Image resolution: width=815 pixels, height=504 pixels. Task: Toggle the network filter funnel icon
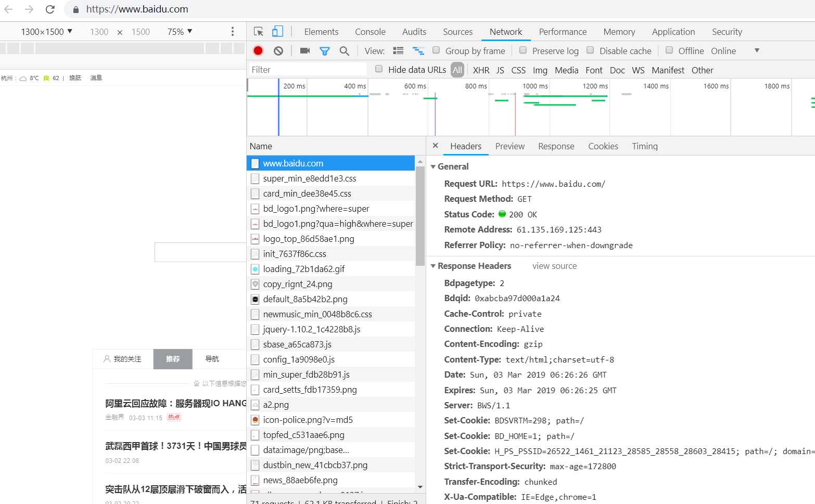click(x=325, y=51)
